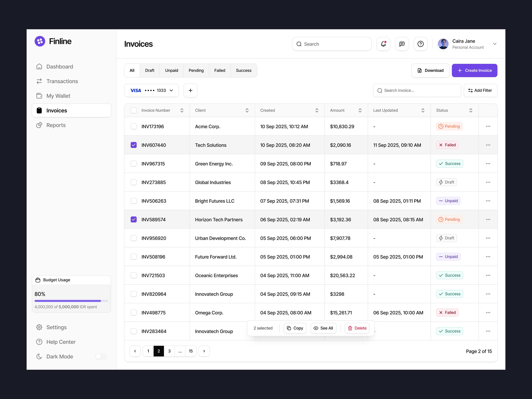Screen dimensions: 532x399
Task: Expand the Caira Jane account menu
Action: (x=494, y=44)
